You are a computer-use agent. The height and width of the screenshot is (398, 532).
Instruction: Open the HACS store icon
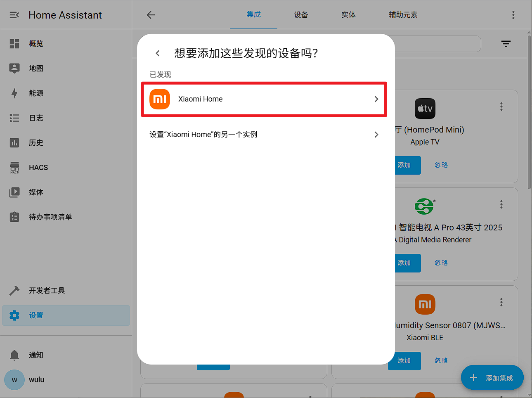(x=14, y=168)
